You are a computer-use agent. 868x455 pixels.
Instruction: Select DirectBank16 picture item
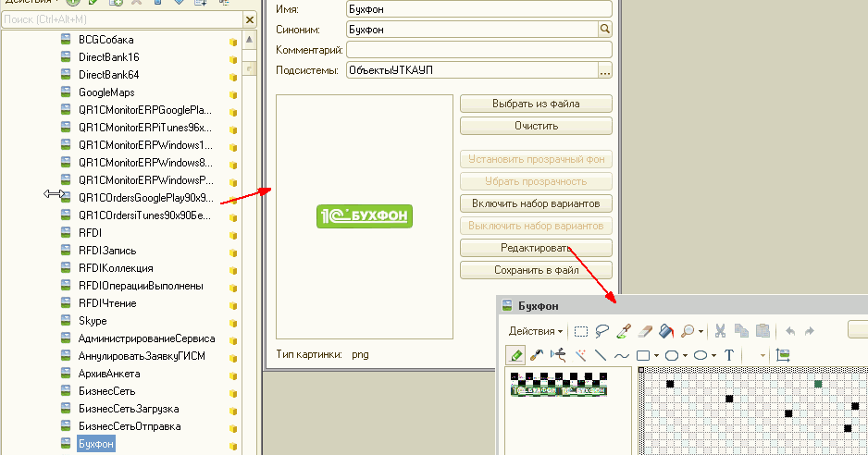[x=108, y=57]
